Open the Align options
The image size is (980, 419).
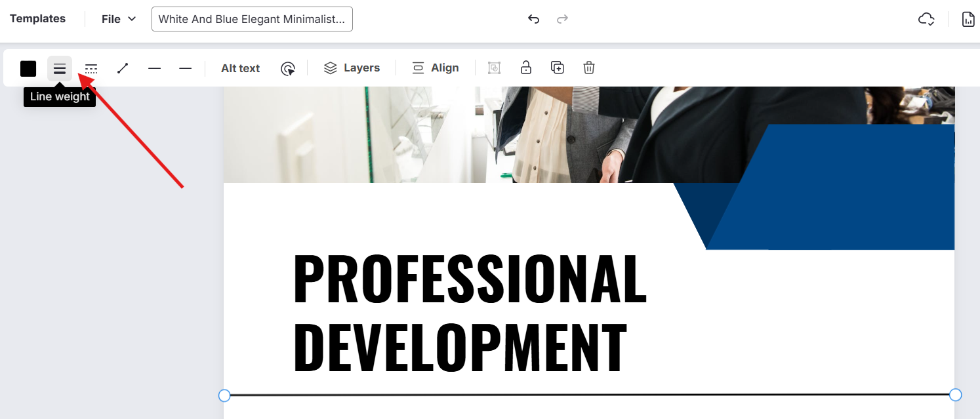pos(435,68)
